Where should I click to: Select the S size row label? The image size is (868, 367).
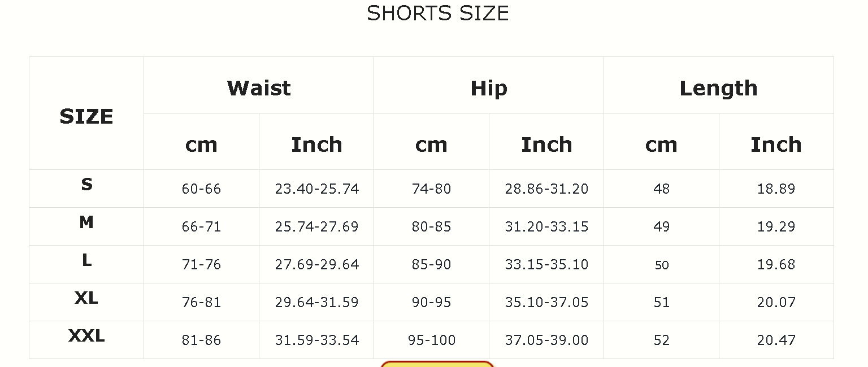coord(86,185)
